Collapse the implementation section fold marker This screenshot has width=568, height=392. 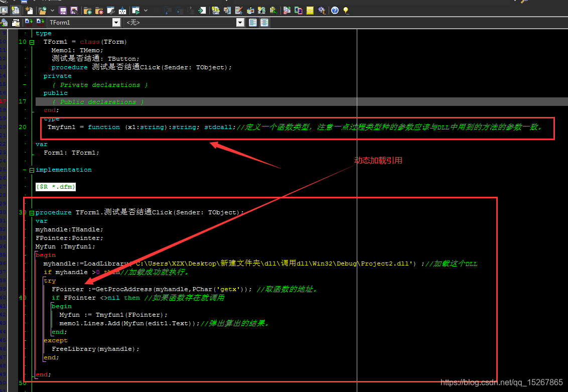[32, 170]
